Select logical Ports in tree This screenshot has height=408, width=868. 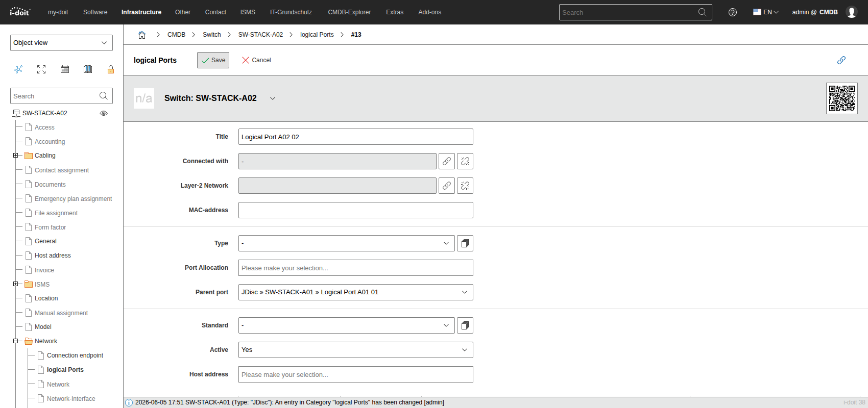coord(65,370)
